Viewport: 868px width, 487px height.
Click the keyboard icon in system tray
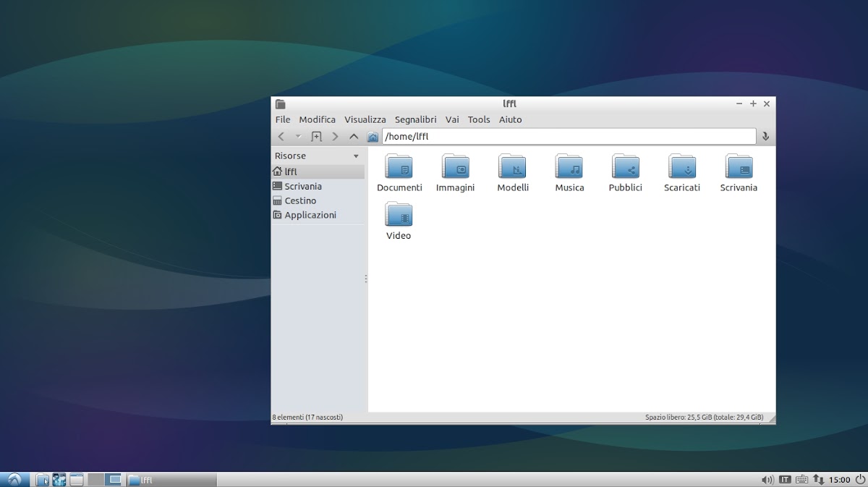[801, 479]
